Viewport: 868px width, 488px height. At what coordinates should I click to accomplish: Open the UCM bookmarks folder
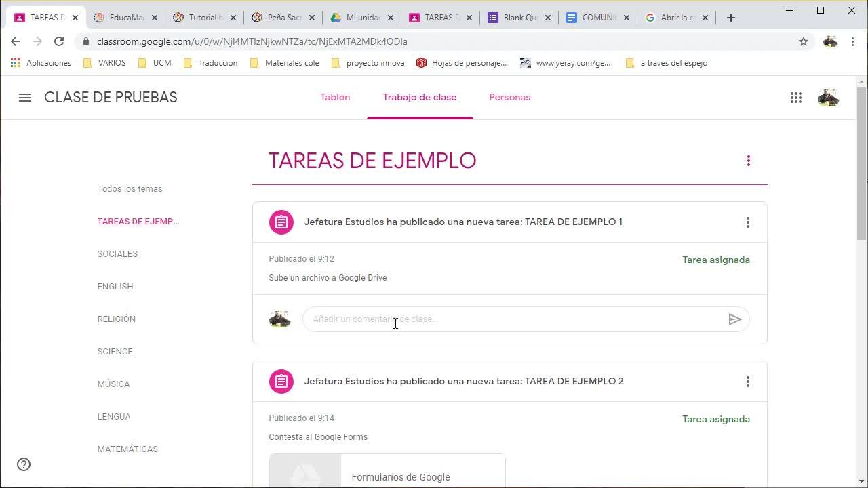point(155,63)
